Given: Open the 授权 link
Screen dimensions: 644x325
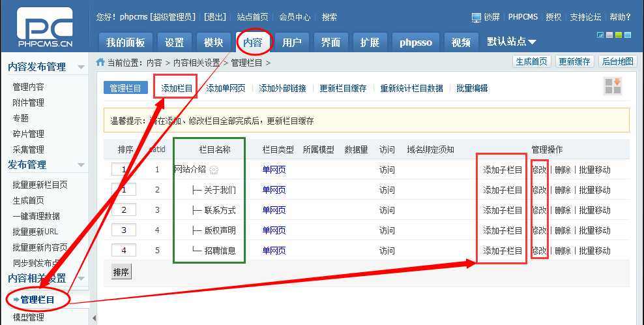Looking at the screenshot, I should click(x=553, y=17).
